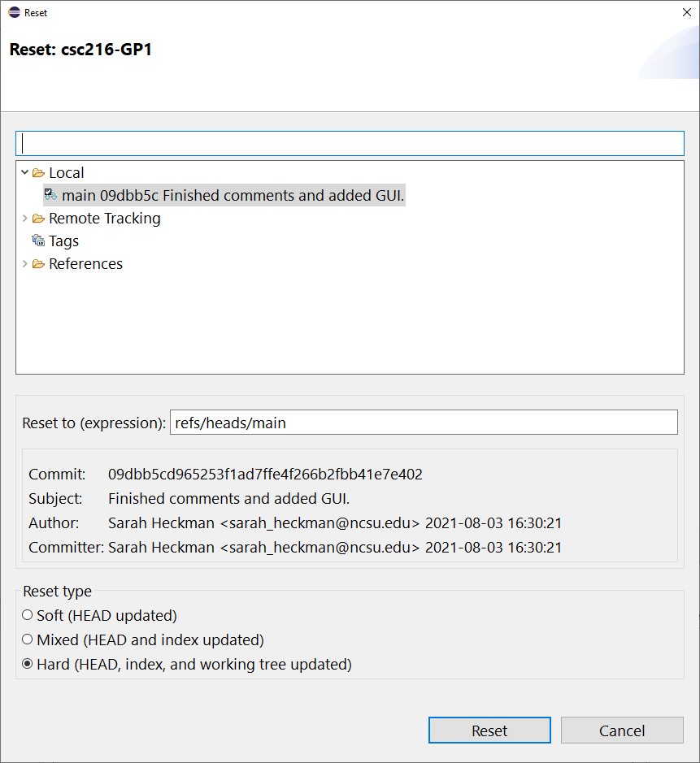Image resolution: width=700 pixels, height=763 pixels.
Task: Expand the References node
Action: (x=24, y=263)
